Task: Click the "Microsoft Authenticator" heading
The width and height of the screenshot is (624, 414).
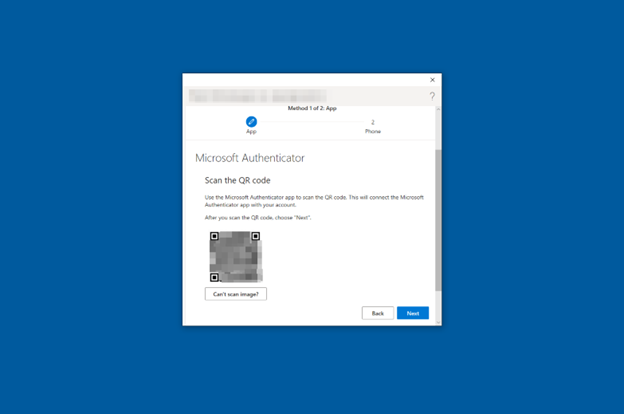Action: 249,158
